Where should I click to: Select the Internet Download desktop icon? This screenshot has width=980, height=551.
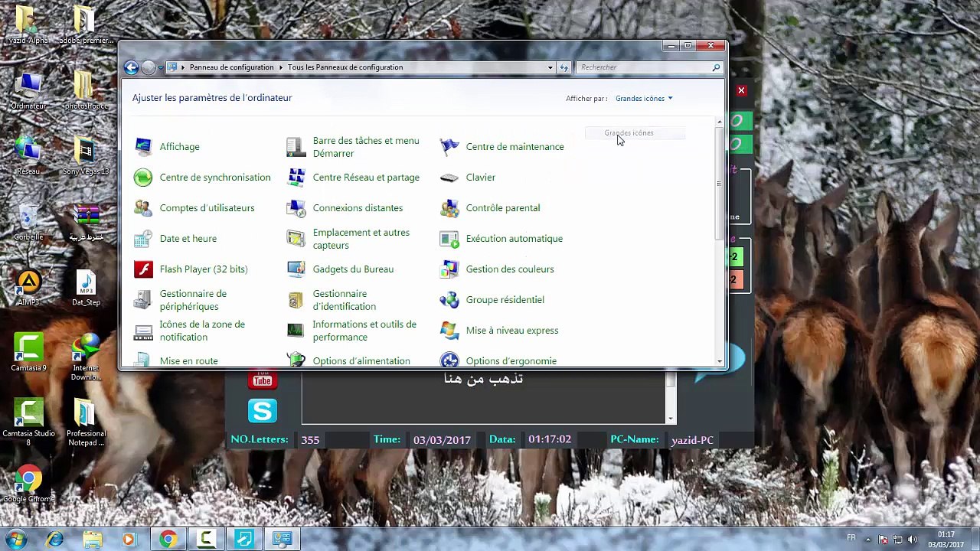coord(86,357)
